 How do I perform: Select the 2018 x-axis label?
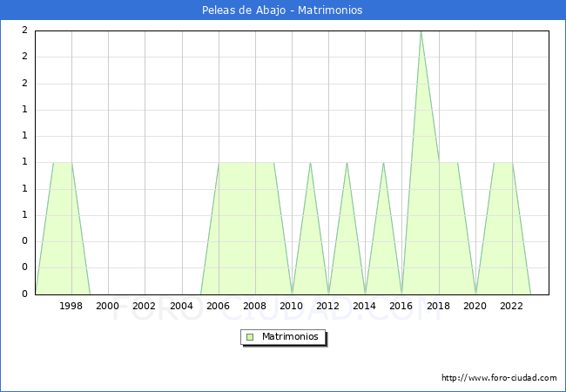(x=439, y=306)
